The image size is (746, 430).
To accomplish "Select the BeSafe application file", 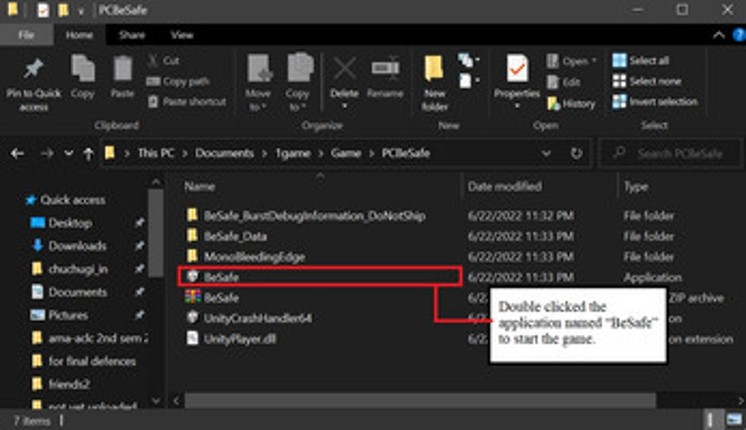I will coord(222,276).
